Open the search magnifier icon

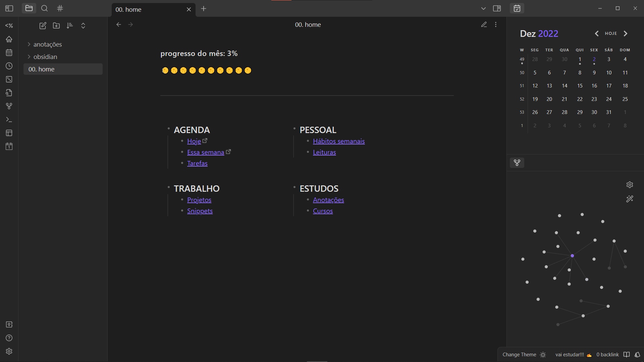point(44,8)
